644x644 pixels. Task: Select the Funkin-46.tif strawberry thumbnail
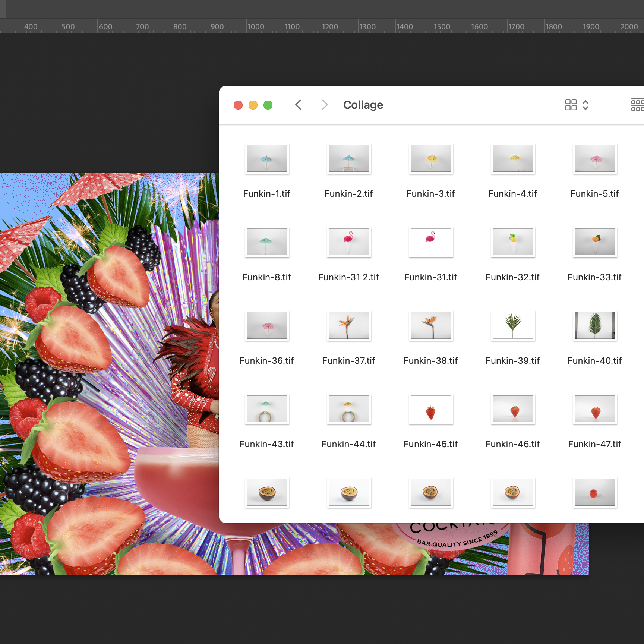coord(513,409)
